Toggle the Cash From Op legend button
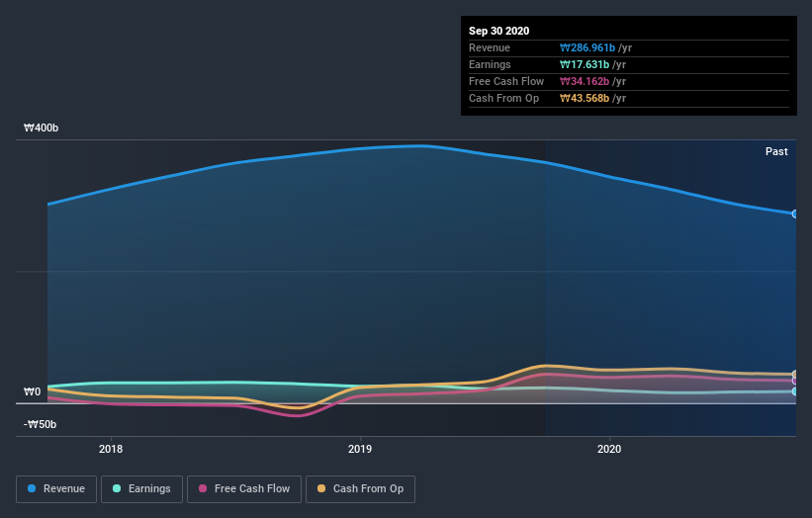 360,489
